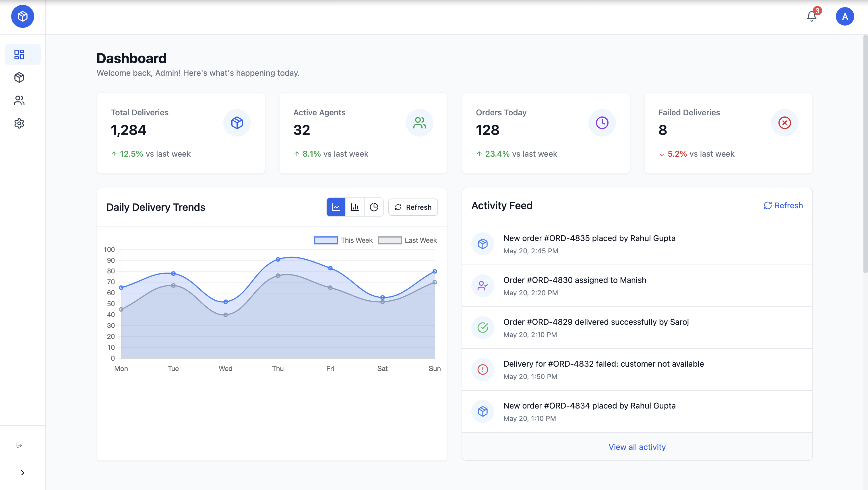The image size is (868, 490).
Task: Click the app logo package icon
Action: 23,16
